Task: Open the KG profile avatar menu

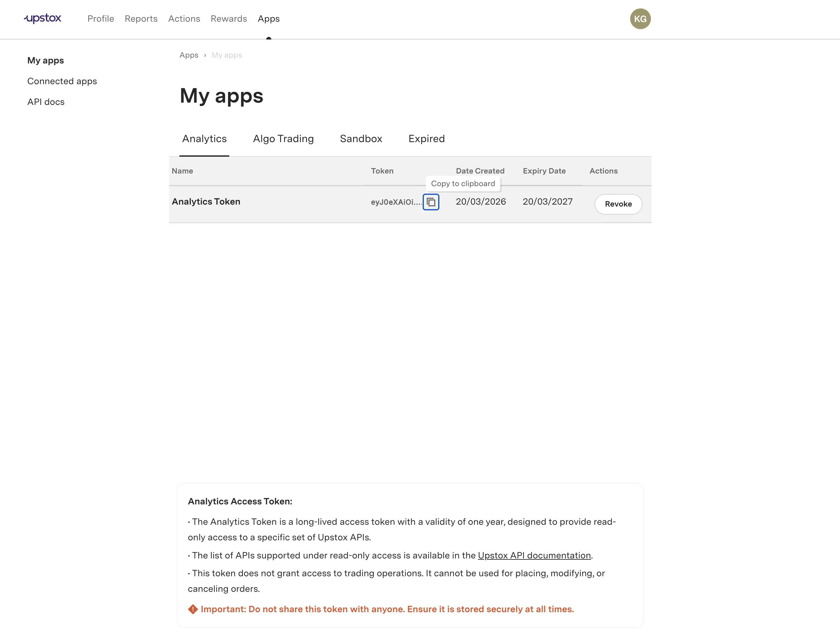Action: tap(640, 18)
